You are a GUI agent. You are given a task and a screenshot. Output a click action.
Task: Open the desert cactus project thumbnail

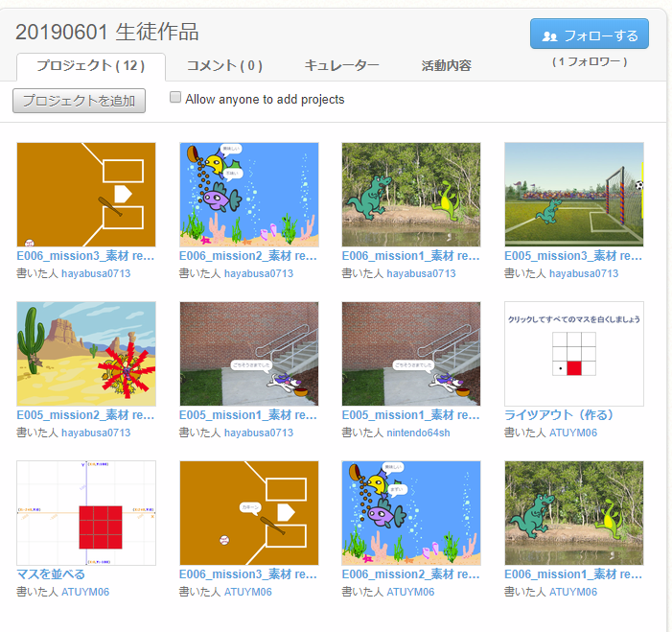86,354
